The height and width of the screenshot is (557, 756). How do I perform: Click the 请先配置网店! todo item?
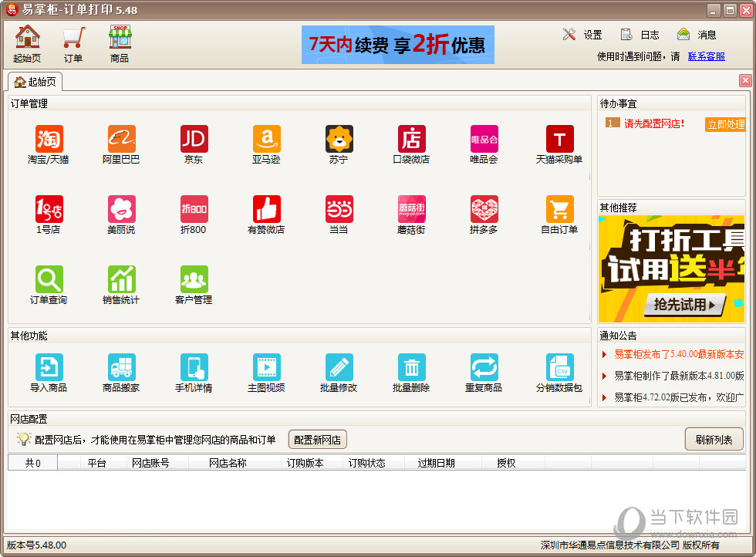(x=654, y=124)
